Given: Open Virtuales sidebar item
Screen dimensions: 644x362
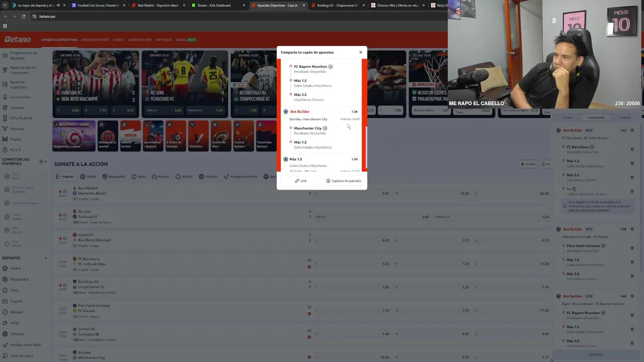Looking at the screenshot, I should point(17,129).
